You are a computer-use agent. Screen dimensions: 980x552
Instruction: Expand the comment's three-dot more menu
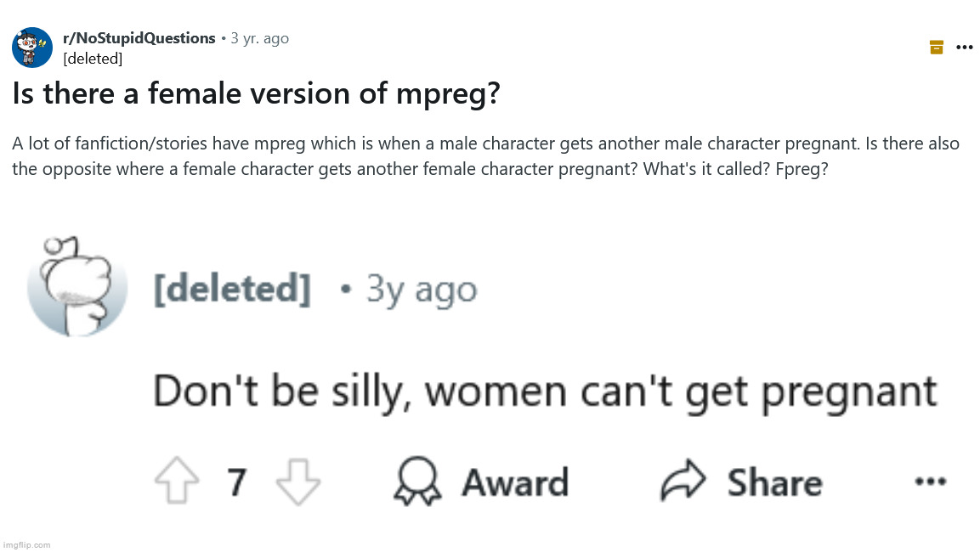(930, 482)
